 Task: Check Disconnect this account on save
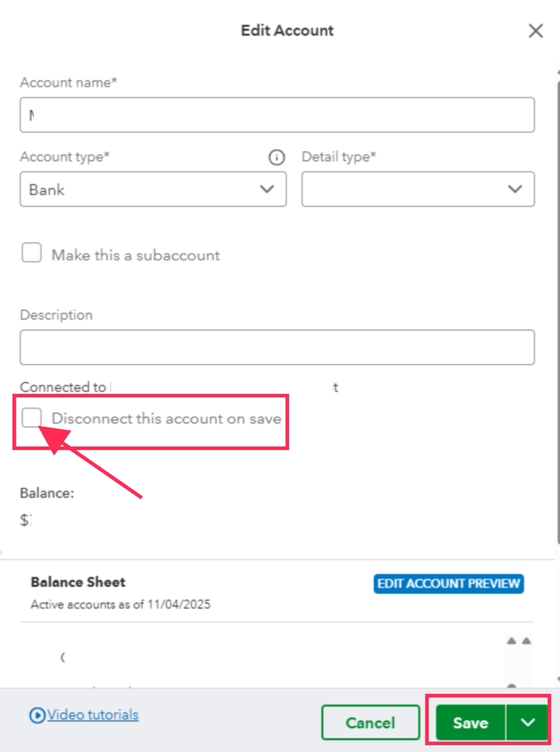[32, 418]
